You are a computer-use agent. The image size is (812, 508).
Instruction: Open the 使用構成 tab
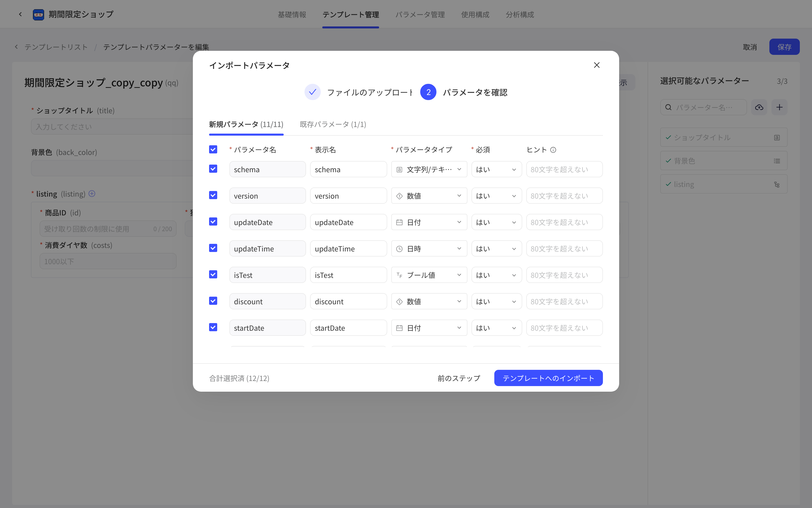tap(475, 14)
